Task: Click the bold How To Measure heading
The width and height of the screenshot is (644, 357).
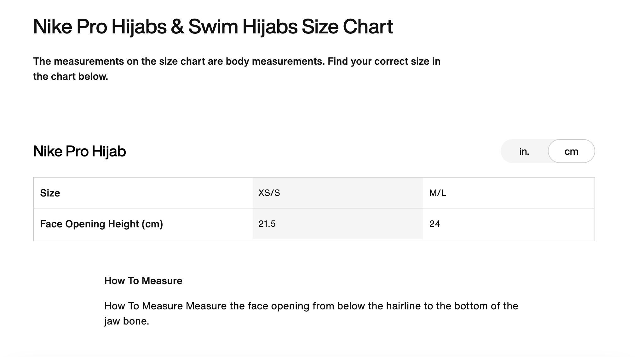Action: pos(143,281)
